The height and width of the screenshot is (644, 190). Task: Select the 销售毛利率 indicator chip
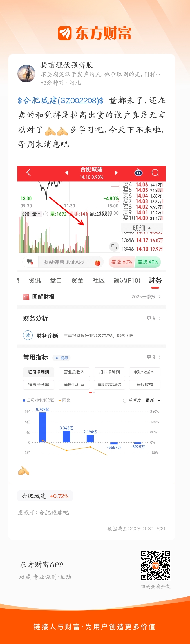pyautogui.click(x=74, y=384)
